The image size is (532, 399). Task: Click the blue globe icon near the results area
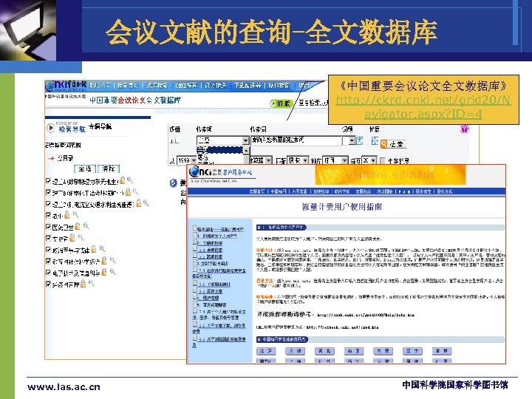coord(174,183)
